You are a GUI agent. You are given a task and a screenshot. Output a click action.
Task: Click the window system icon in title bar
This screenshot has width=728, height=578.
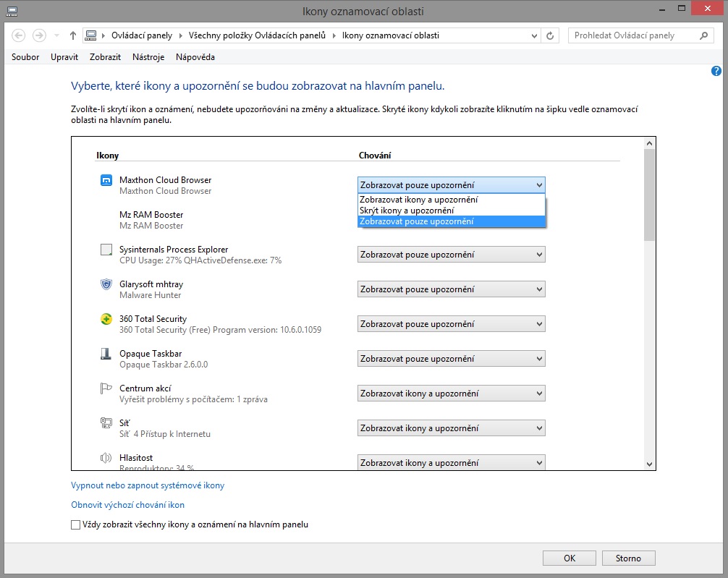click(12, 12)
